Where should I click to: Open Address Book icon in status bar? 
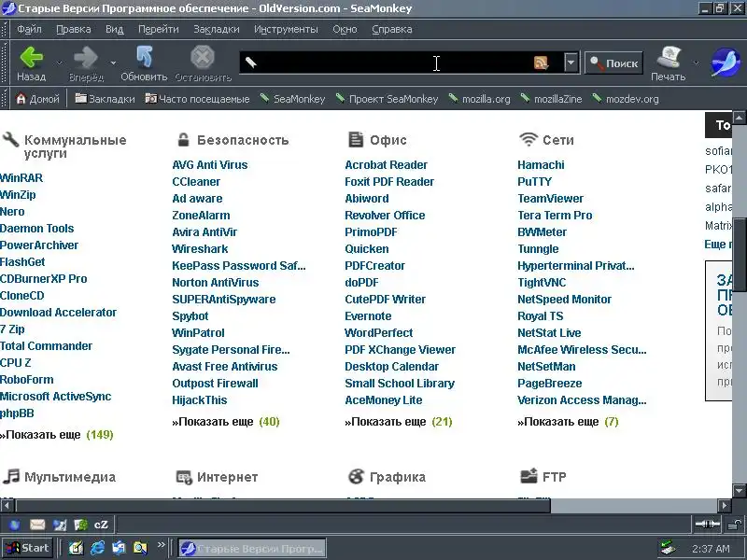(x=80, y=525)
